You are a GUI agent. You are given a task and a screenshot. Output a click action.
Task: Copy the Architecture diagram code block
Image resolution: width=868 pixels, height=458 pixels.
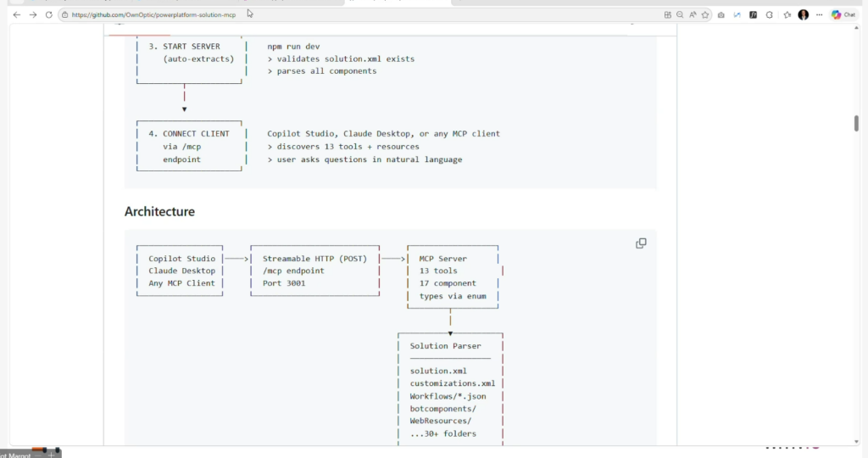[x=641, y=243]
